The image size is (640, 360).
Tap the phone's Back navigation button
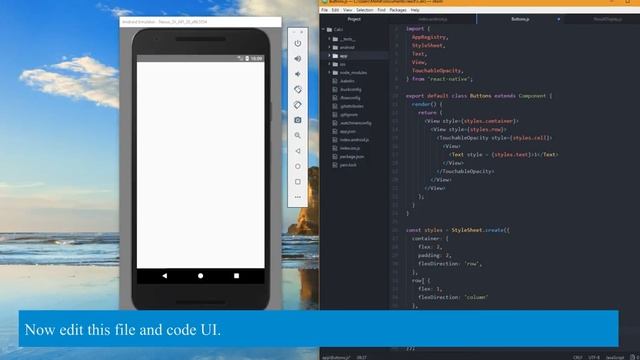(164, 276)
